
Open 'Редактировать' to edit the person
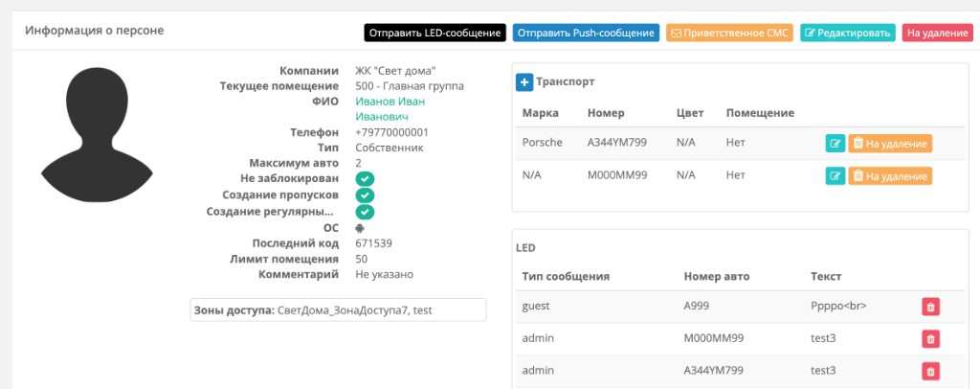pyautogui.click(x=848, y=34)
